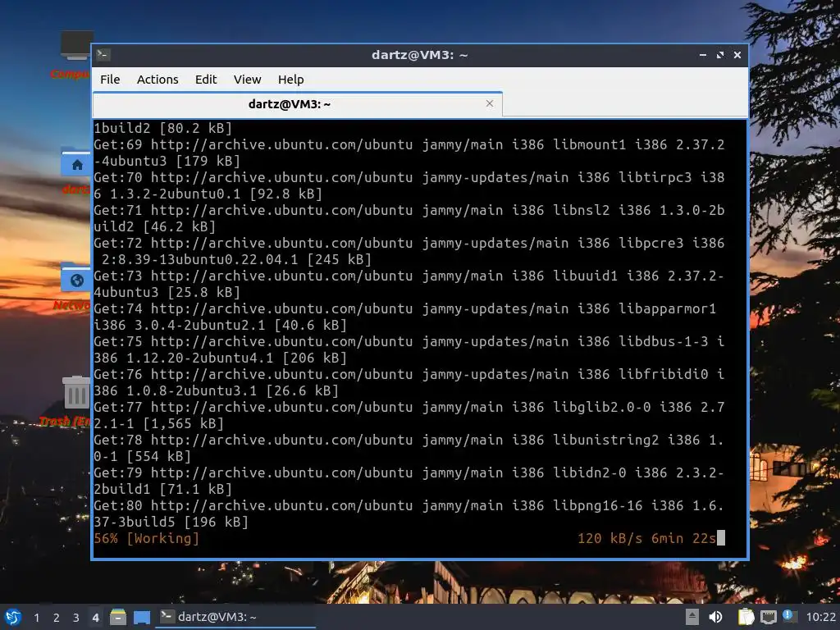Open the clipboard manager tray icon
The width and height of the screenshot is (840, 630).
pyautogui.click(x=746, y=617)
